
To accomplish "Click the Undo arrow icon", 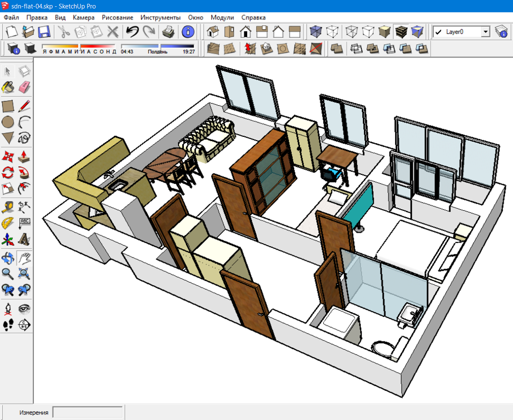I will [132, 32].
